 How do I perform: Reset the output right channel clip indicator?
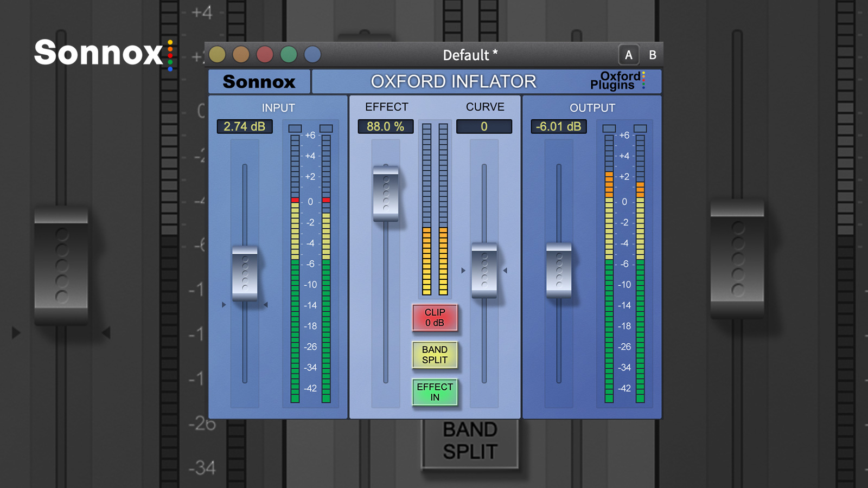(x=640, y=129)
